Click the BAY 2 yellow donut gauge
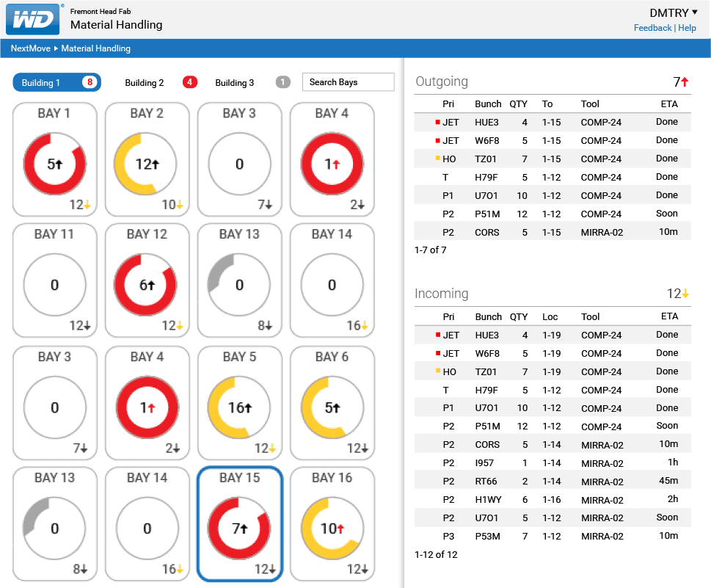Screen dimensions: 711x588 [x=147, y=164]
